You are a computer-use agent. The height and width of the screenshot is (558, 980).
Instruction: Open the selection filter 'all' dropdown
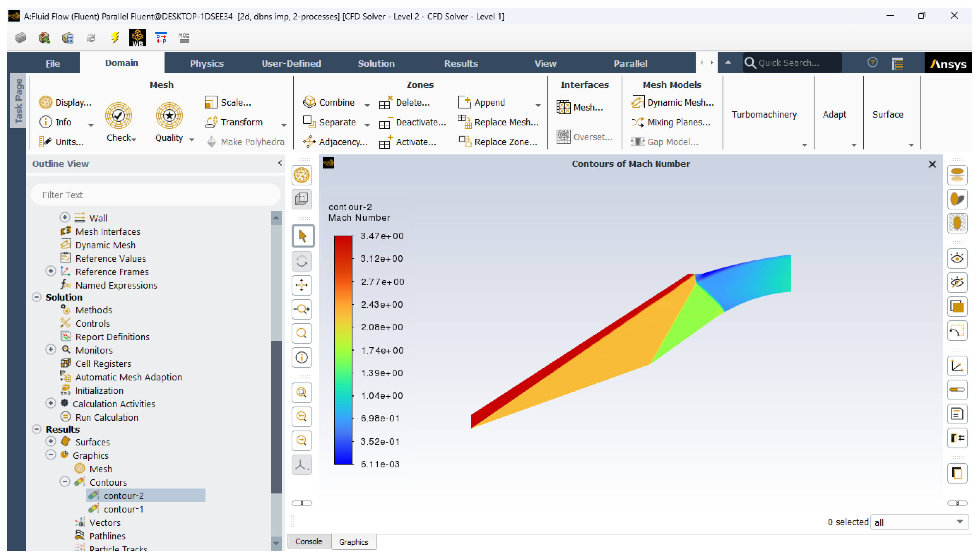click(919, 522)
